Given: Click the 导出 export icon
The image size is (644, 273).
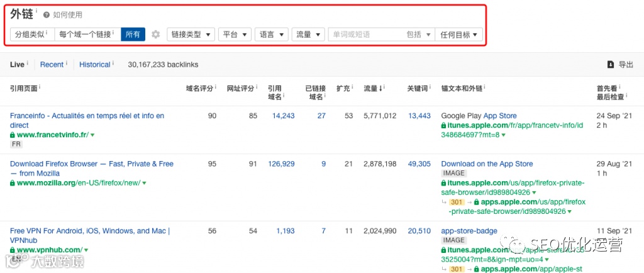Looking at the screenshot, I should click(x=611, y=64).
